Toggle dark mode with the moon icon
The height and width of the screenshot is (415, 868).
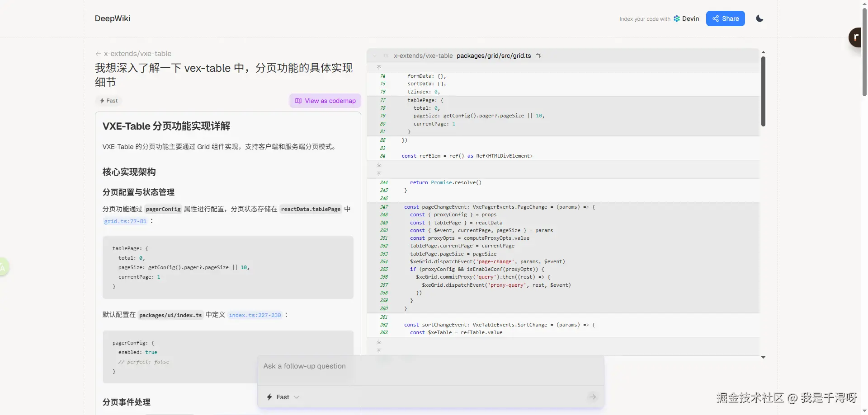click(759, 19)
